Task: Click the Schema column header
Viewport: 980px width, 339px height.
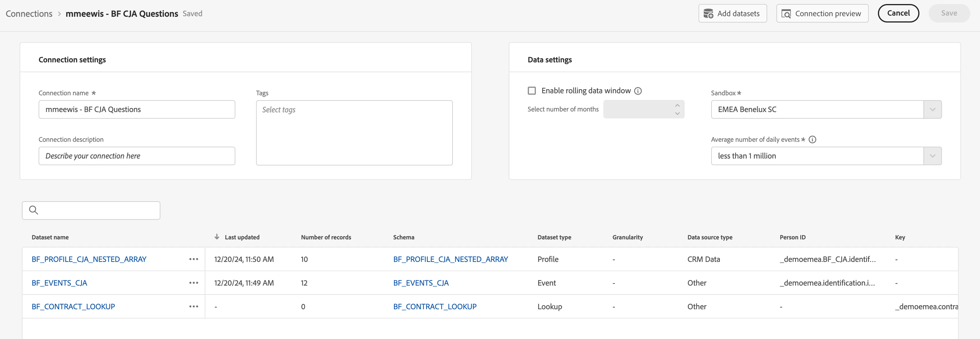Action: tap(404, 237)
